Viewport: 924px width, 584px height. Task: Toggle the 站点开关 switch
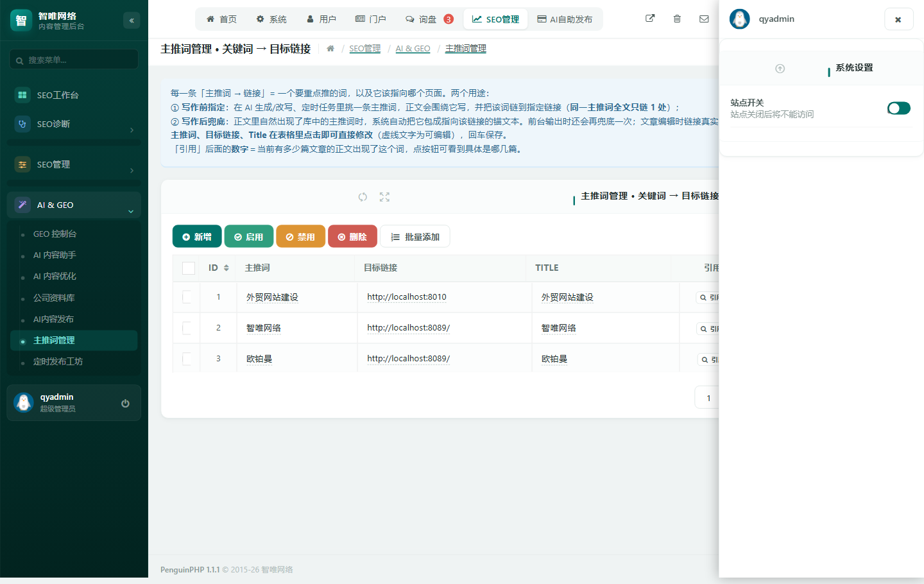[899, 108]
